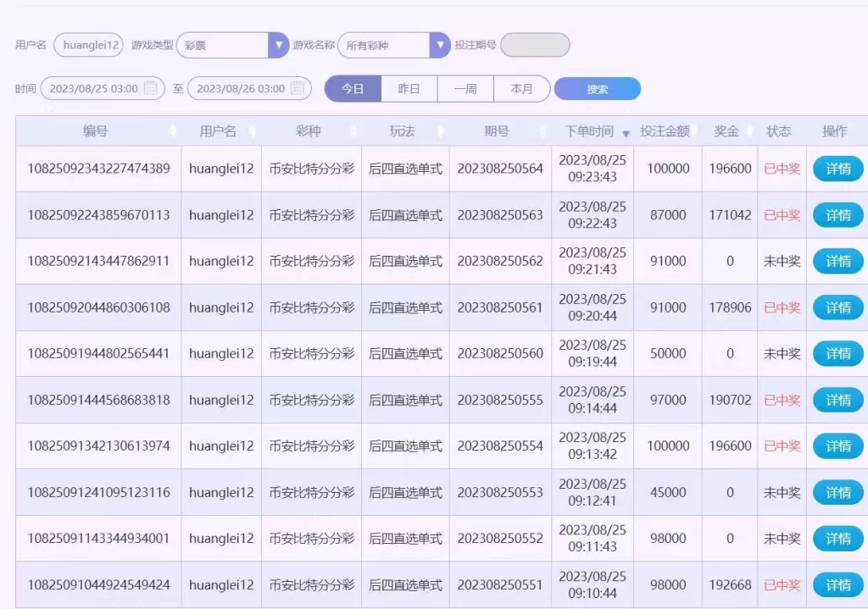
Task: Click the 期号 column header
Action: (496, 131)
